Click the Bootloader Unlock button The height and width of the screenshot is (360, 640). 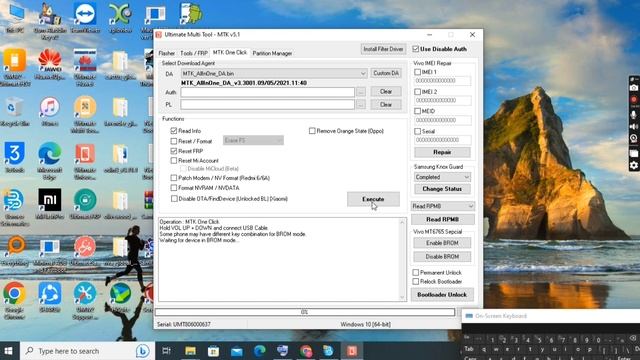point(442,295)
